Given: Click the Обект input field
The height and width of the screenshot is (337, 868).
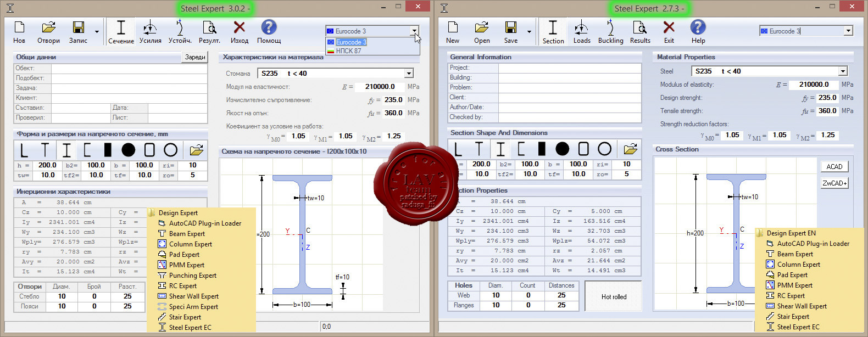Looking at the screenshot, I should tap(130, 69).
